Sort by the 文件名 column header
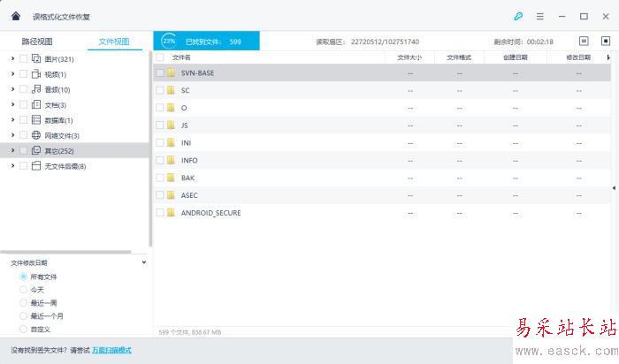 point(181,57)
